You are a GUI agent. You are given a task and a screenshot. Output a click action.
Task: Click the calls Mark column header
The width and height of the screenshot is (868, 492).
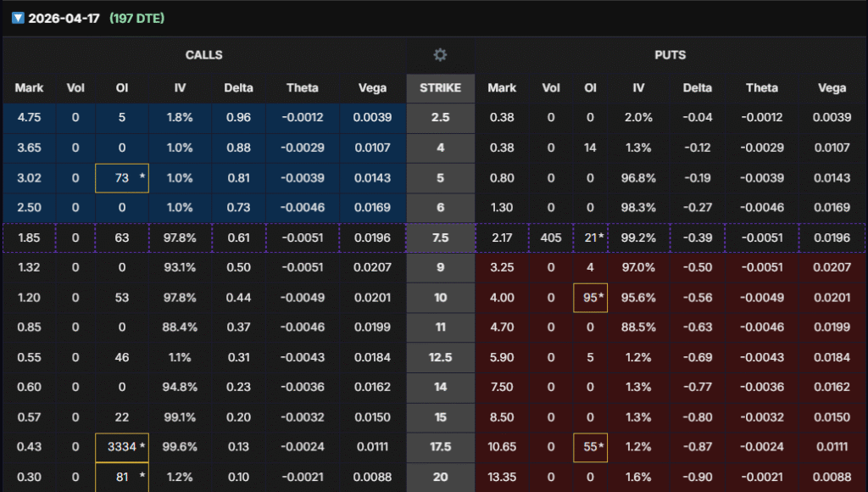click(29, 87)
